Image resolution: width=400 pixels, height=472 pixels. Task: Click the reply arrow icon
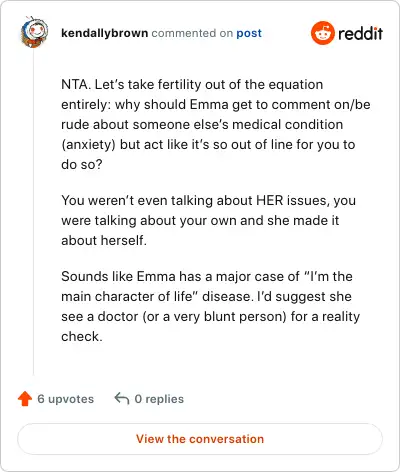click(122, 398)
